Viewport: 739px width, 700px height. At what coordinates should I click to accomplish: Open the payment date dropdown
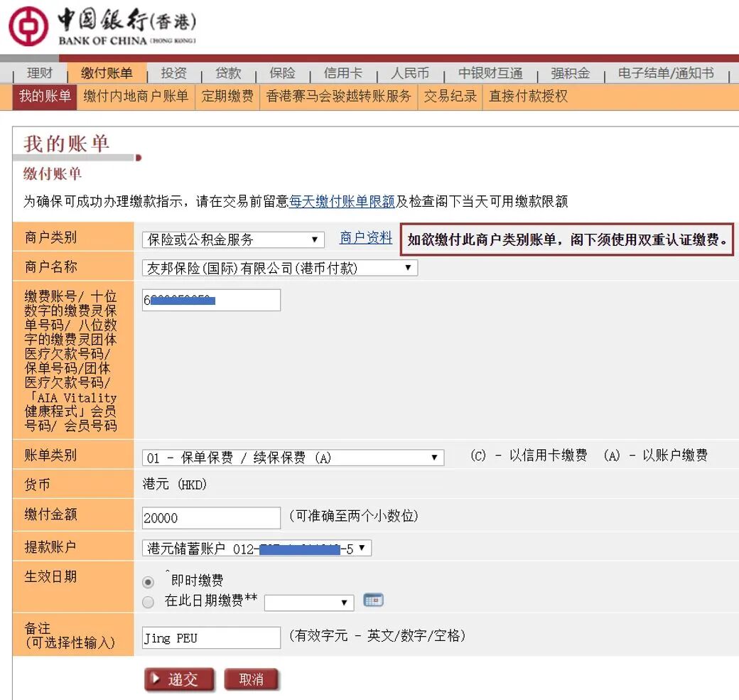click(309, 603)
